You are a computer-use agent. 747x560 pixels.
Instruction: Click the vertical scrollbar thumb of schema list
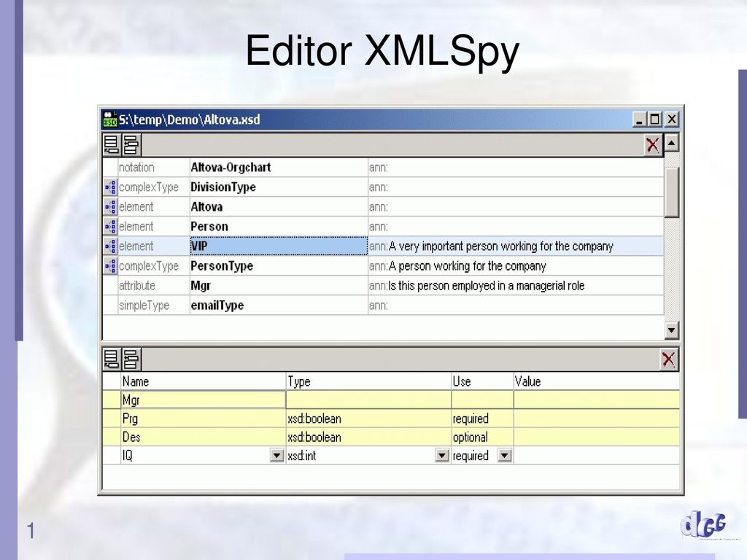[671, 192]
